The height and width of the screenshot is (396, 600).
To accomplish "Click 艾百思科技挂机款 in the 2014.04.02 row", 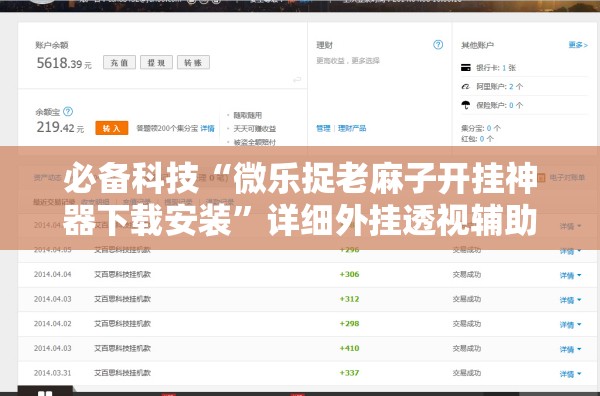I will pyautogui.click(x=122, y=324).
